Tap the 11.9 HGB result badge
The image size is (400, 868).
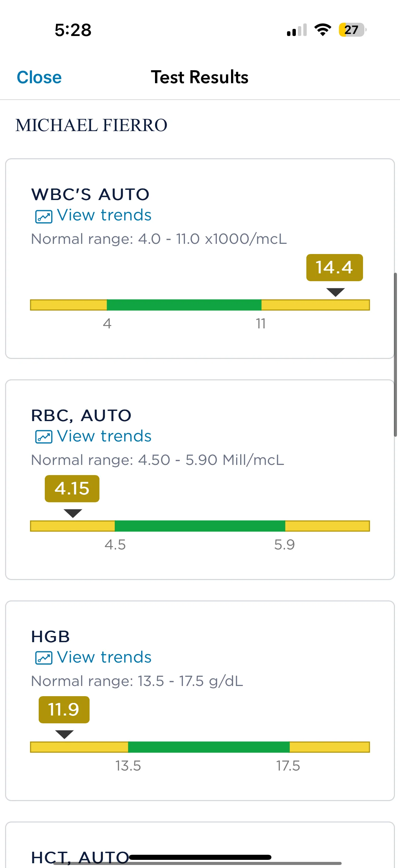(64, 710)
